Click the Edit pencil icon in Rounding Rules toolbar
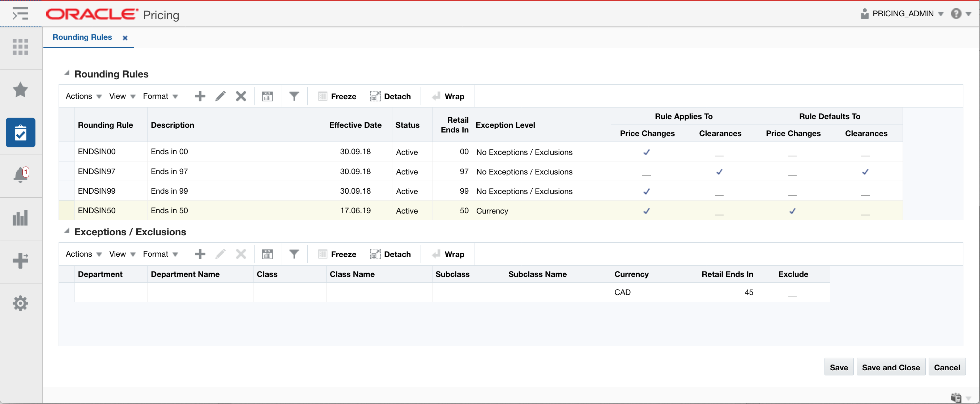Image resolution: width=980 pixels, height=404 pixels. [x=220, y=96]
